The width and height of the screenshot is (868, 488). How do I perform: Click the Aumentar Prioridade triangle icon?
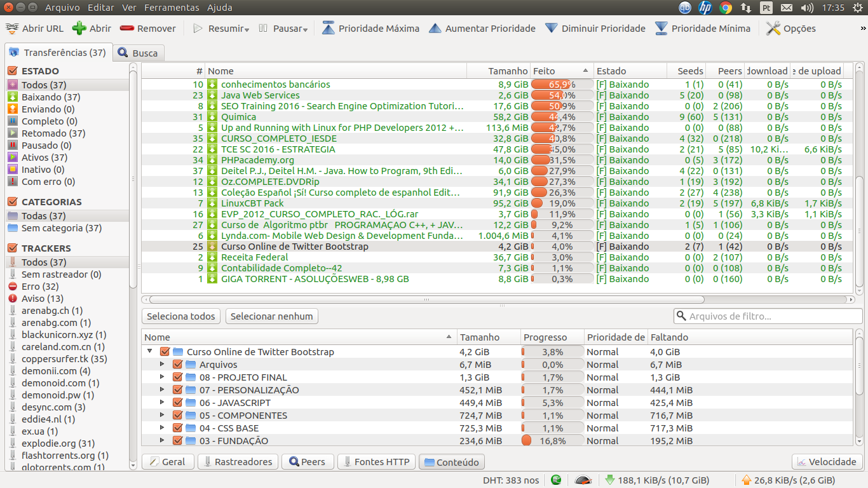pyautogui.click(x=435, y=29)
